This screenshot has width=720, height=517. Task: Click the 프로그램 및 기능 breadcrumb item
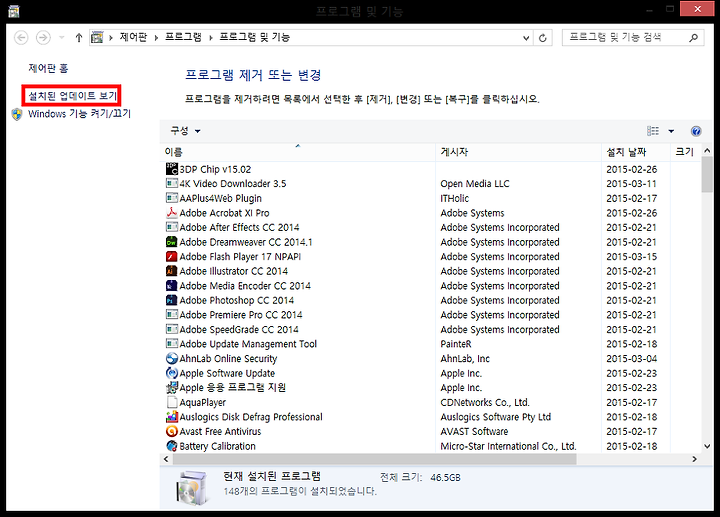coord(254,37)
